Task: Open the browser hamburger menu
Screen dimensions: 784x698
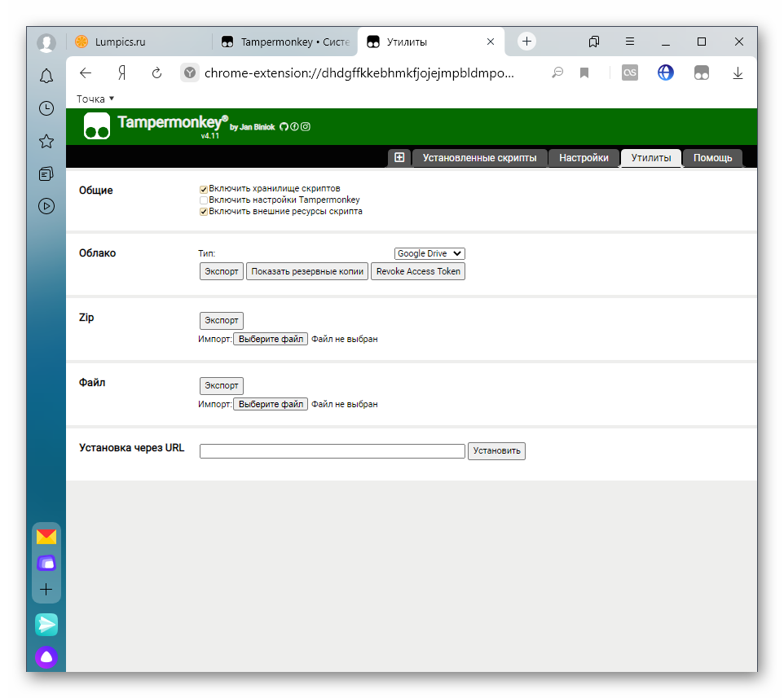Action: [x=630, y=42]
